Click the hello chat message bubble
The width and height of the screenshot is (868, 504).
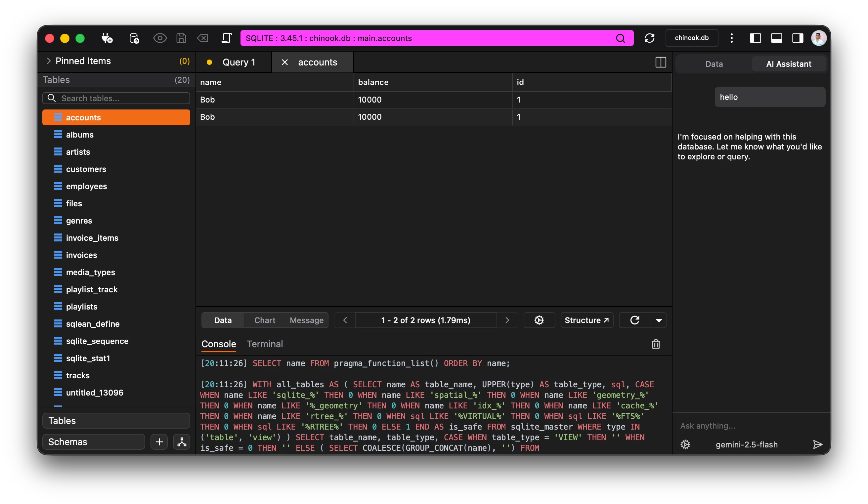769,97
